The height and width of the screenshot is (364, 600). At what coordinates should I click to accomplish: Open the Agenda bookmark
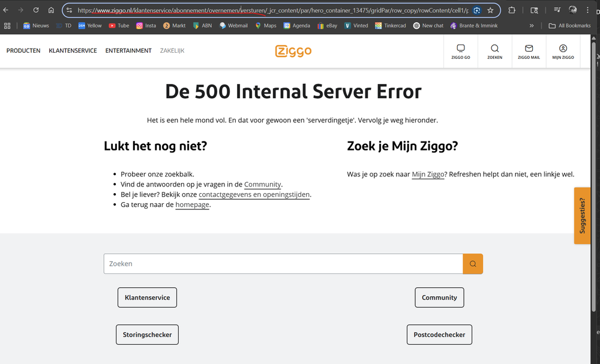[296, 26]
